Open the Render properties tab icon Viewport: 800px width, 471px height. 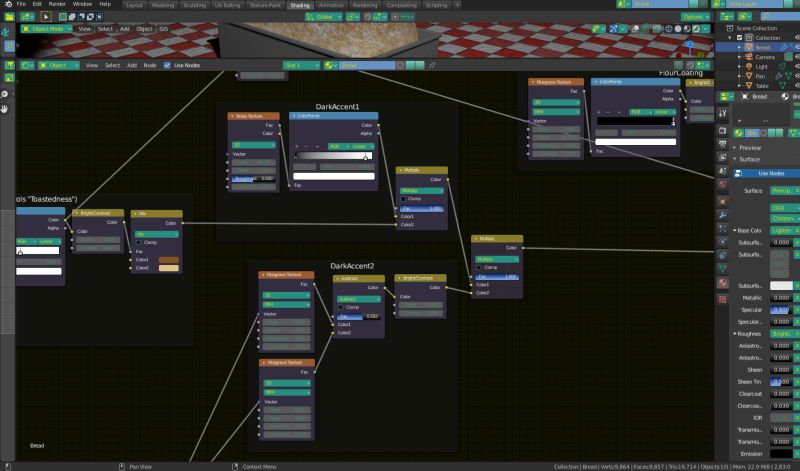[x=722, y=131]
